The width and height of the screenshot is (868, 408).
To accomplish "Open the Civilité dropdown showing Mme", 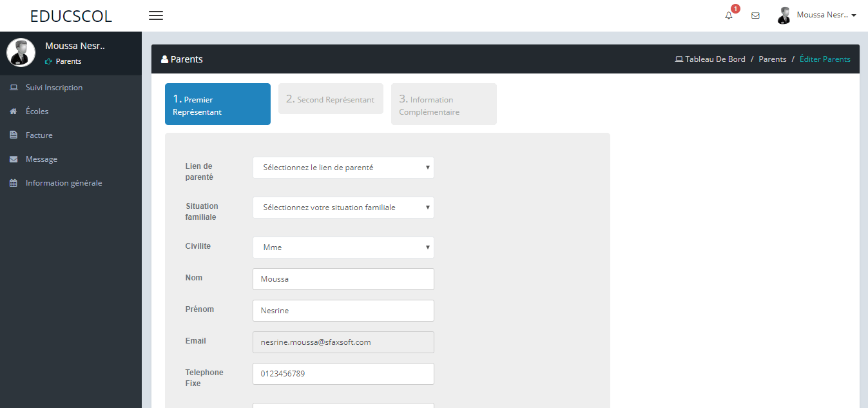I will tap(343, 248).
